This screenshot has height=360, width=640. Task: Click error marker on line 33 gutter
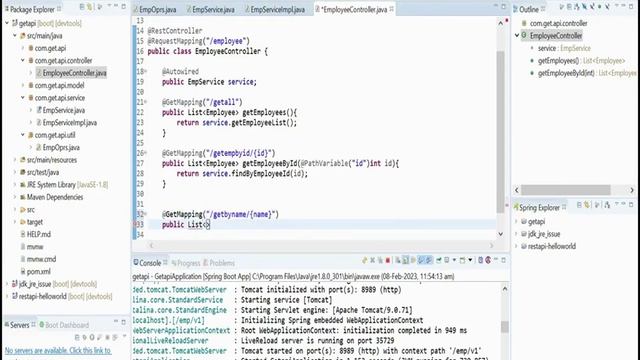click(135, 224)
